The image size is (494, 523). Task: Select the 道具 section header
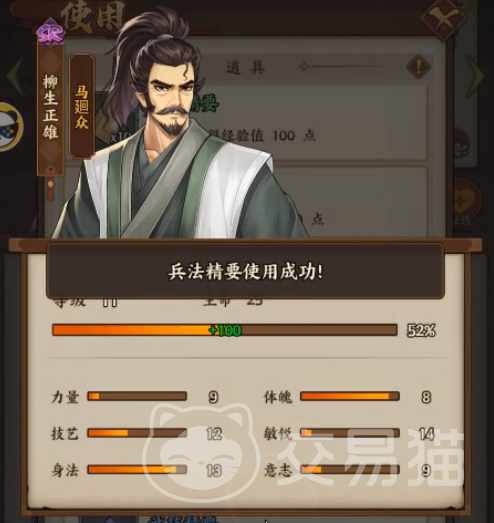(246, 67)
